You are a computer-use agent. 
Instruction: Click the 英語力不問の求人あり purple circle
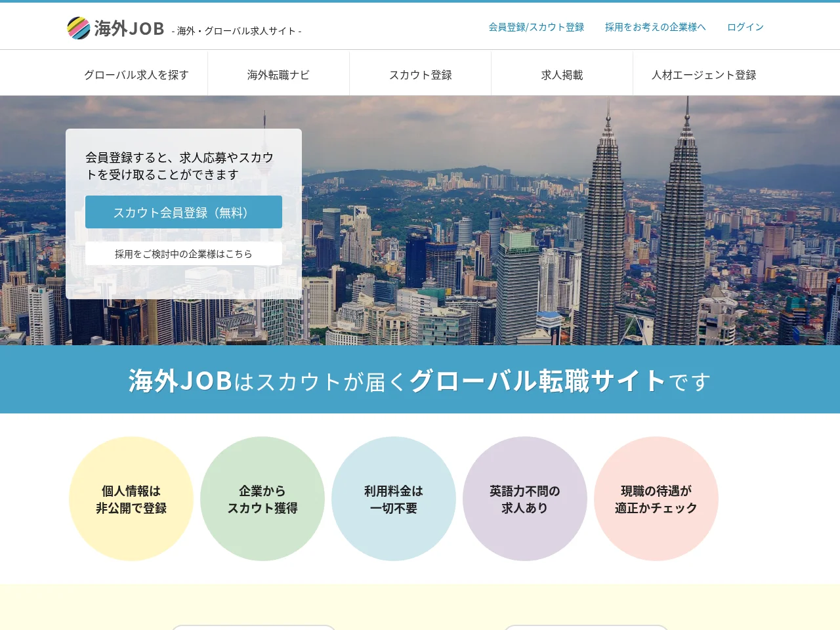pyautogui.click(x=525, y=499)
